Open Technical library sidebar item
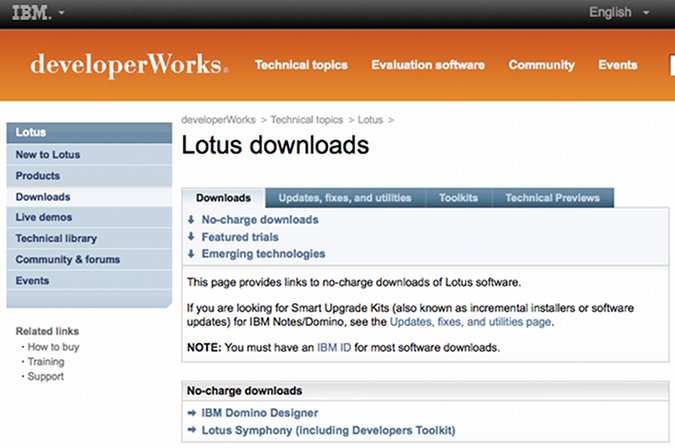 pyautogui.click(x=89, y=238)
